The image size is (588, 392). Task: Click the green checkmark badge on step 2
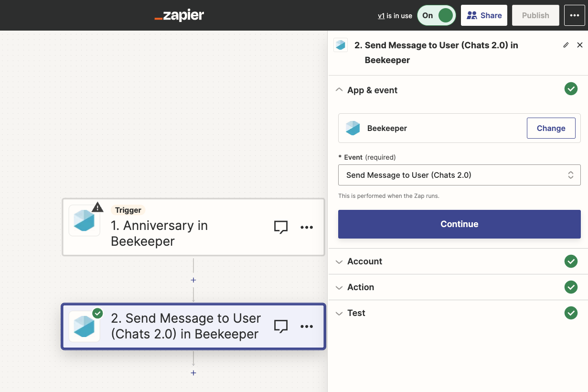(97, 313)
